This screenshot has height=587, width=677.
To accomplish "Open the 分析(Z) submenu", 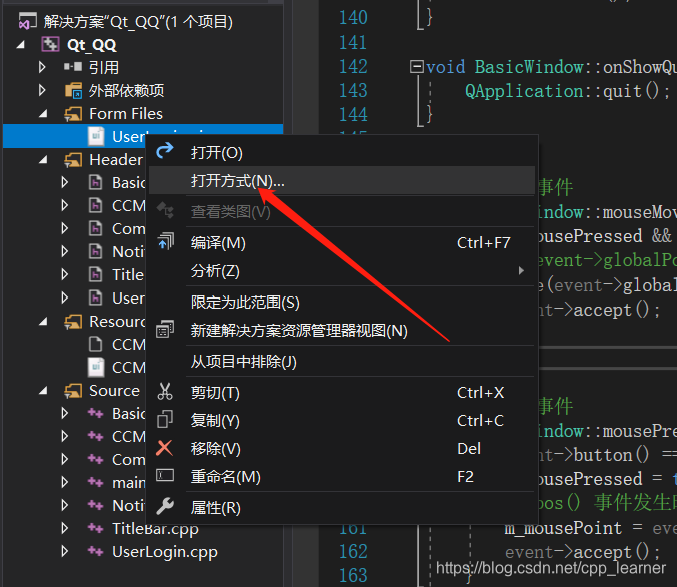I will 342,271.
